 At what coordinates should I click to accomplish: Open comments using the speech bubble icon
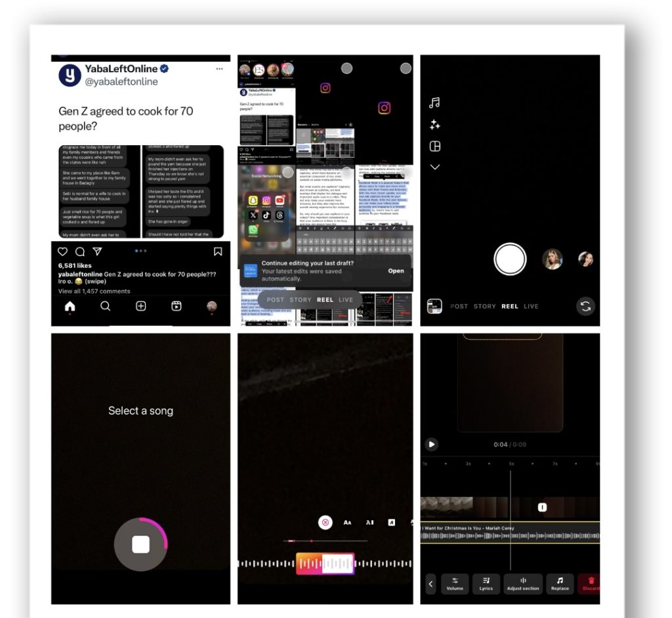pos(80,252)
